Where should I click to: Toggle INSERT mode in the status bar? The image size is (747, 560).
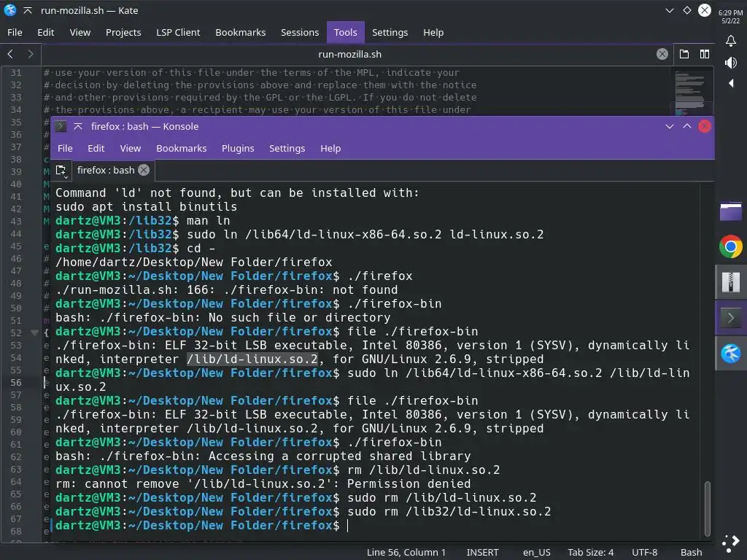pyautogui.click(x=482, y=552)
